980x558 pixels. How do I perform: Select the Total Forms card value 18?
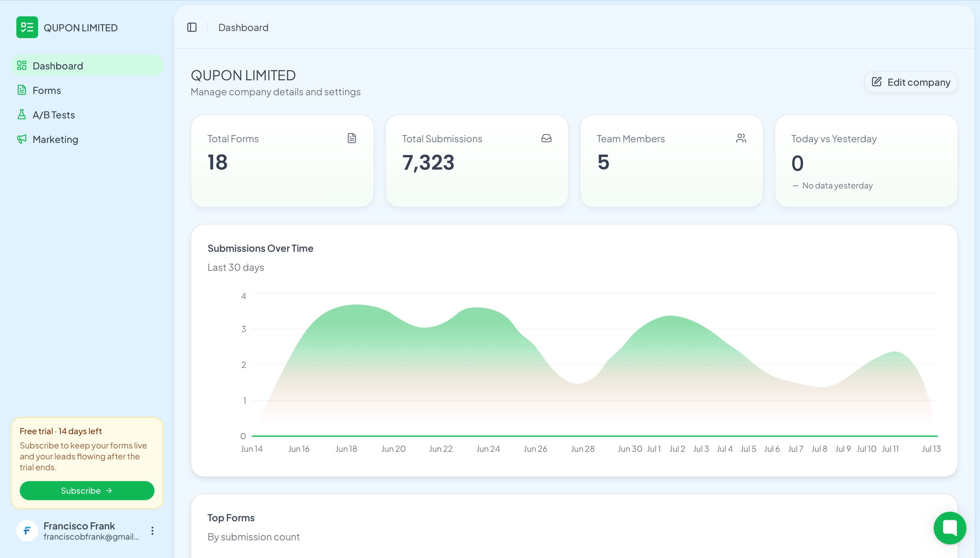tap(218, 162)
